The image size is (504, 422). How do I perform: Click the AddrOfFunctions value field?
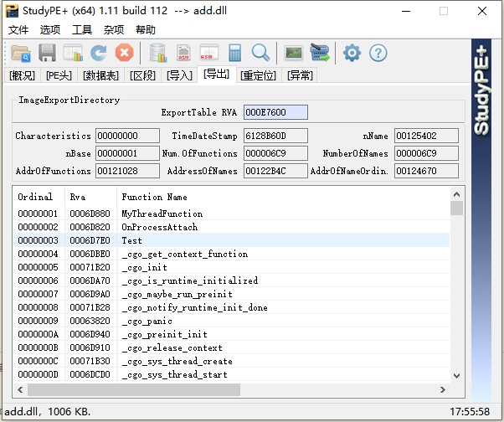pos(127,171)
